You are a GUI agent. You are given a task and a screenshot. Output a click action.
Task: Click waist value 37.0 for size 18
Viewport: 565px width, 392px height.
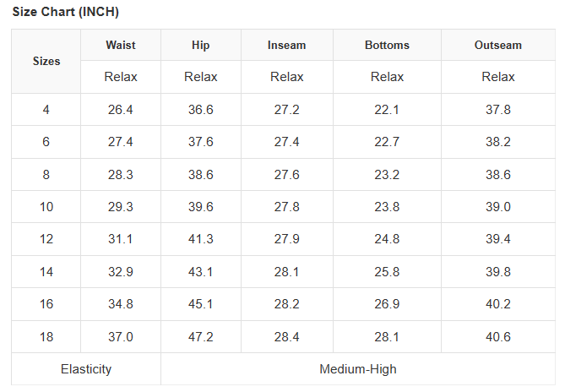[x=121, y=337]
